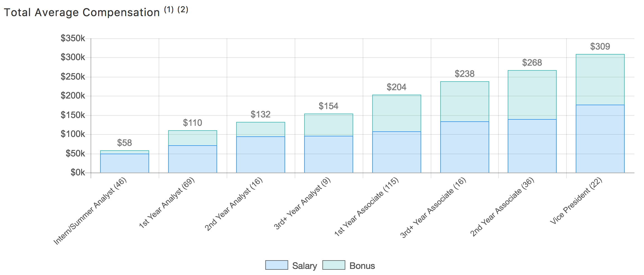Click the 2nd Year Analyst salary bar
Screen dimensions: 644x275
(260, 154)
